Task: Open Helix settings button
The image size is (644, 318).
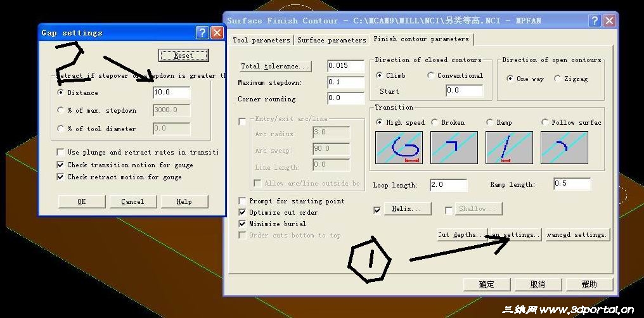Action: 408,209
